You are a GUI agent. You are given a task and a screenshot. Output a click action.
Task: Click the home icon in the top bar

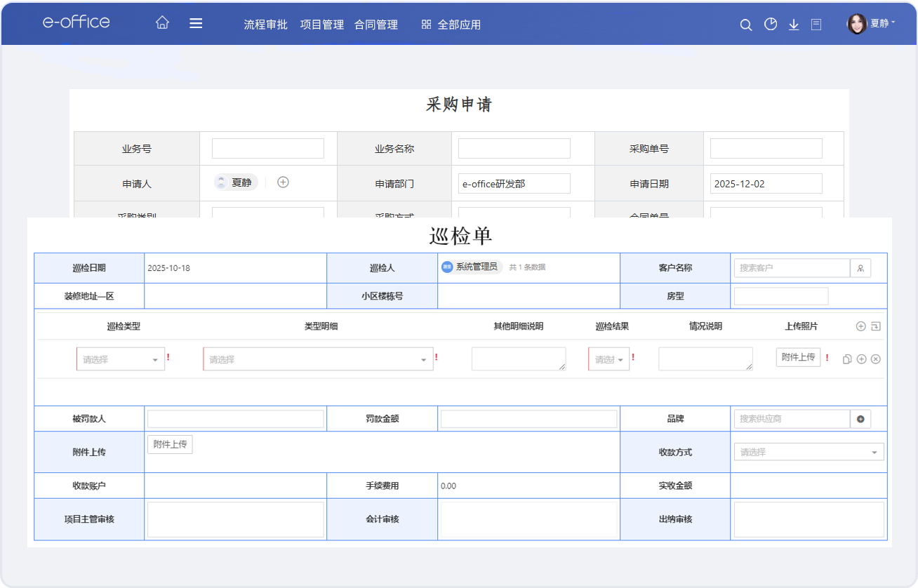[x=162, y=23]
